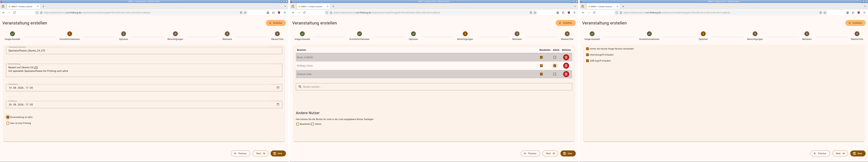Screen dimensions: 868x162
Task: Delete the user row with Admin checked
Action: [566, 66]
